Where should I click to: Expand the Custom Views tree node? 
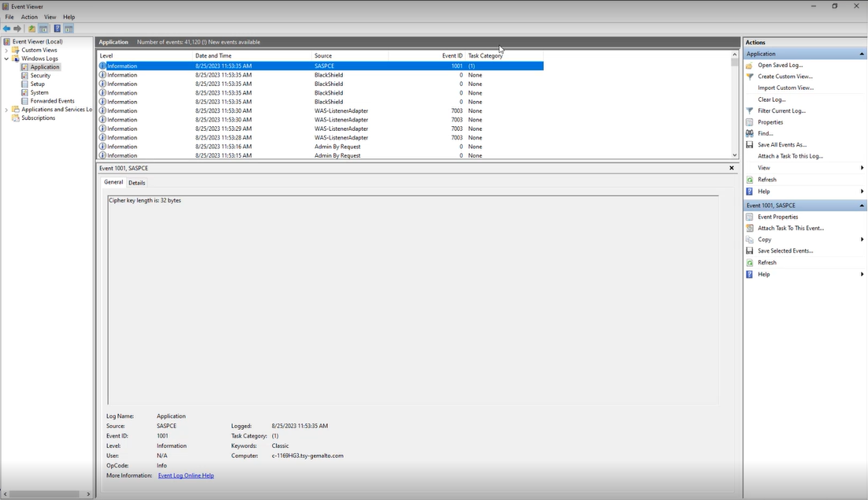(6, 50)
